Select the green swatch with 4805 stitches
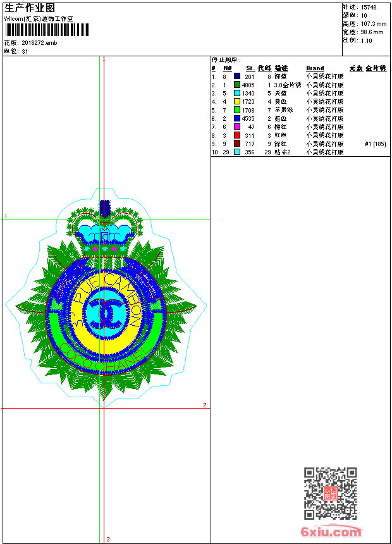The width and height of the screenshot is (392, 544). [237, 85]
